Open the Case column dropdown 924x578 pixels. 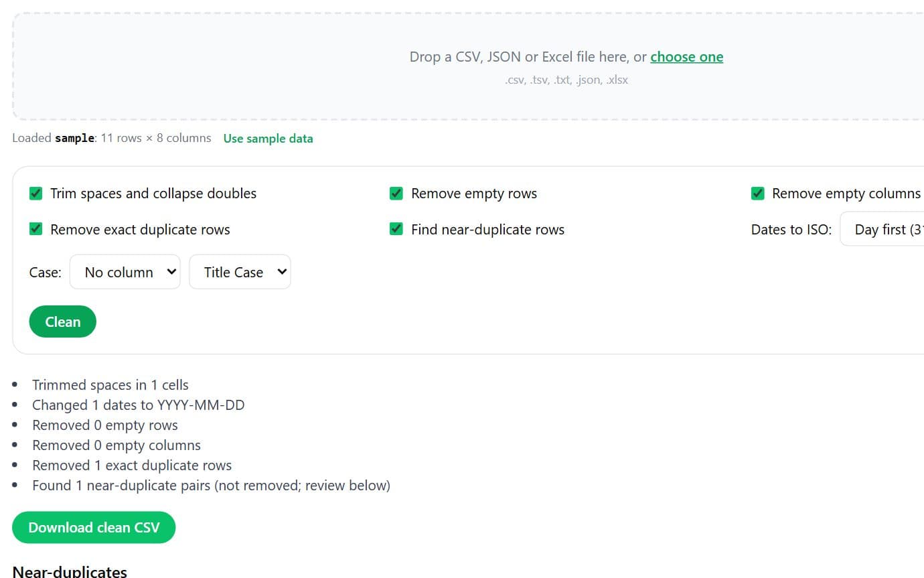pyautogui.click(x=125, y=272)
